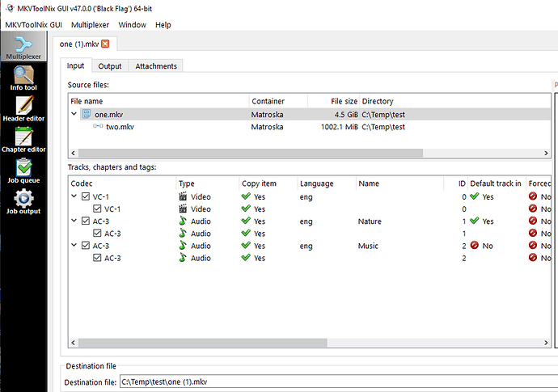Click left arrow of tracks list scrollbar
The image size is (558, 392).
74,343
